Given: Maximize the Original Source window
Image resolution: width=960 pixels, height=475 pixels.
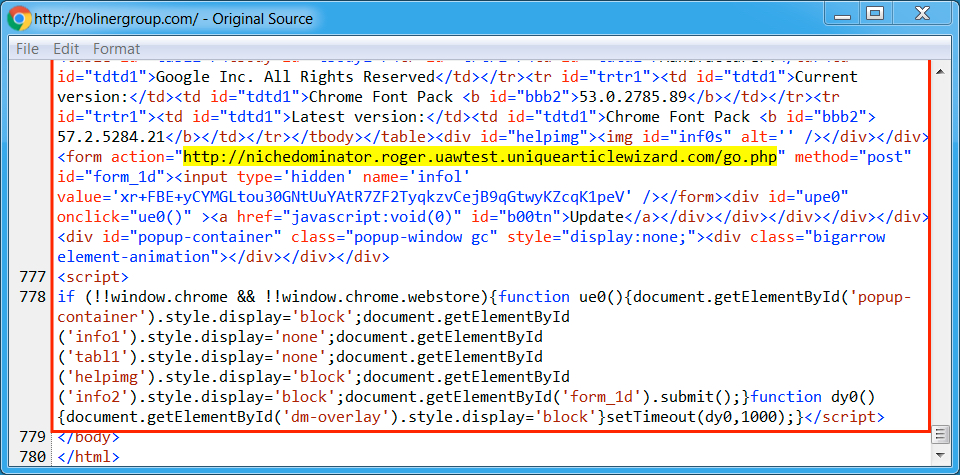Looking at the screenshot, I should pos(876,14).
